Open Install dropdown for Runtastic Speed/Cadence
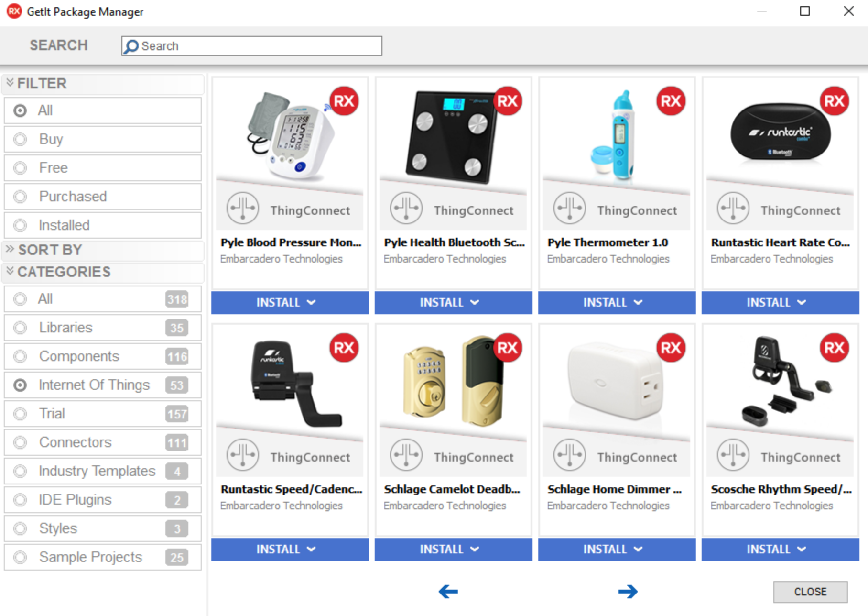This screenshot has height=616, width=868. click(x=290, y=549)
